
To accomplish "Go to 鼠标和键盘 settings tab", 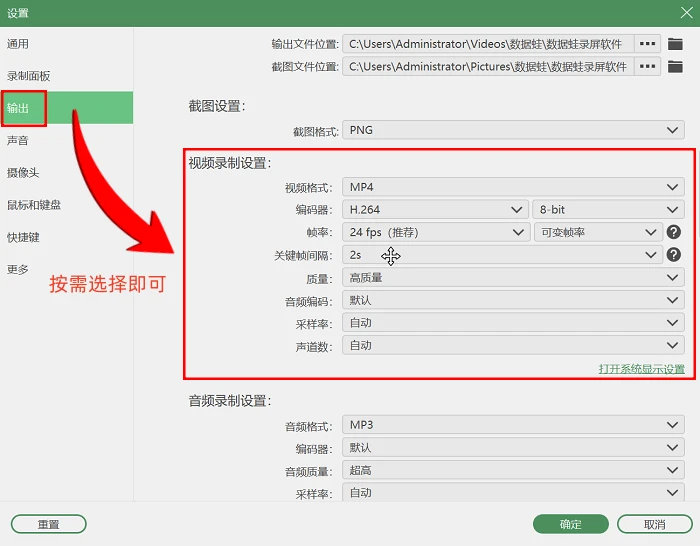I will [67, 205].
